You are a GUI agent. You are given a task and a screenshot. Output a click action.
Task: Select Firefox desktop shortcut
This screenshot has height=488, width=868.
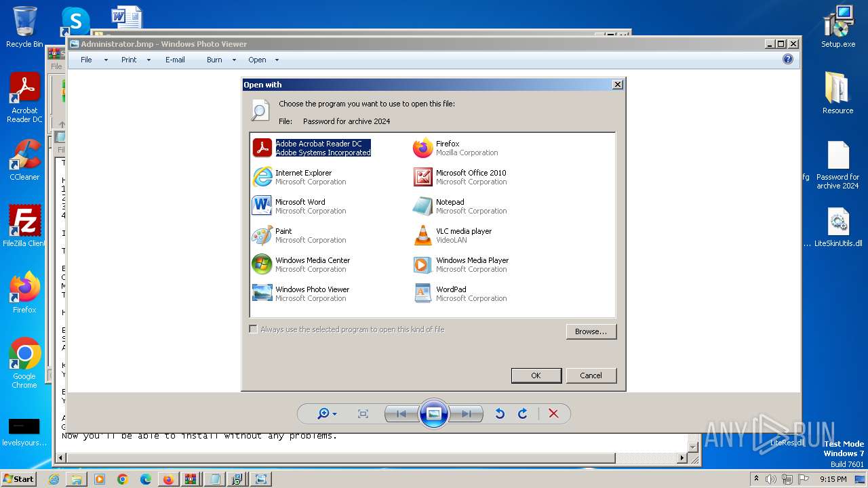24,293
